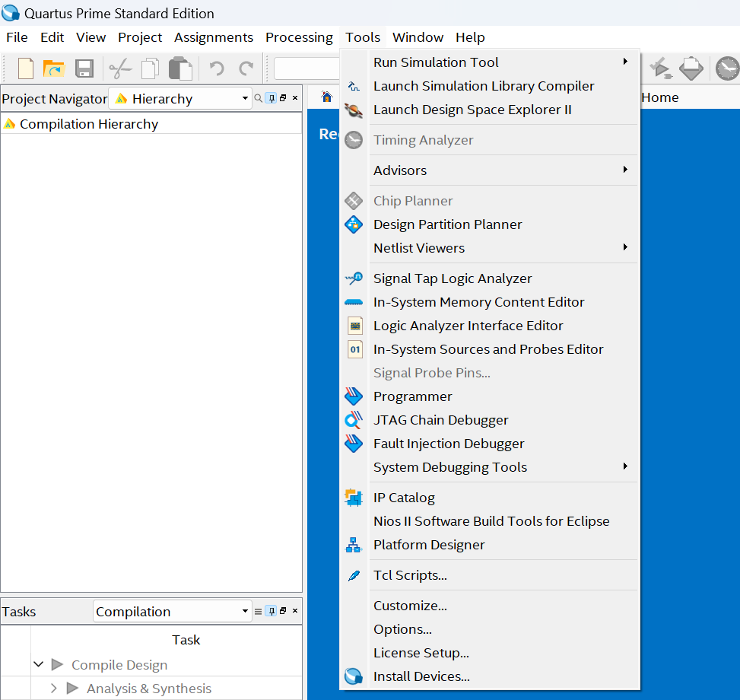Open the Compilation dropdown in Tasks
This screenshot has width=740, height=700.
(172, 611)
